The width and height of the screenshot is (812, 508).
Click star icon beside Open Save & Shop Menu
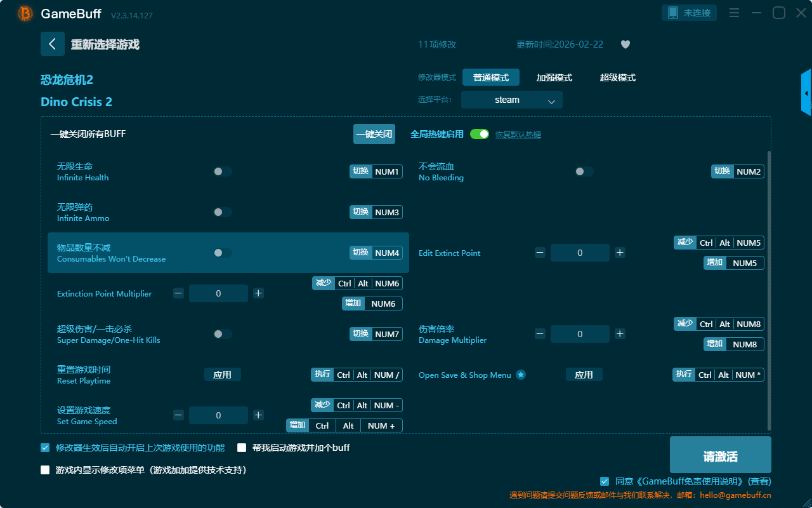coord(521,375)
